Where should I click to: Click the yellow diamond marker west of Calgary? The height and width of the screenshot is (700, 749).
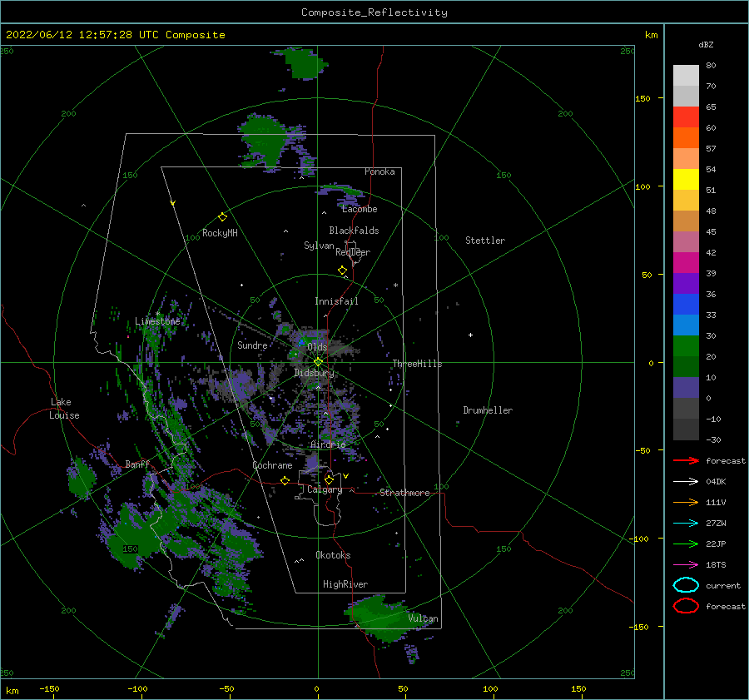(x=285, y=480)
